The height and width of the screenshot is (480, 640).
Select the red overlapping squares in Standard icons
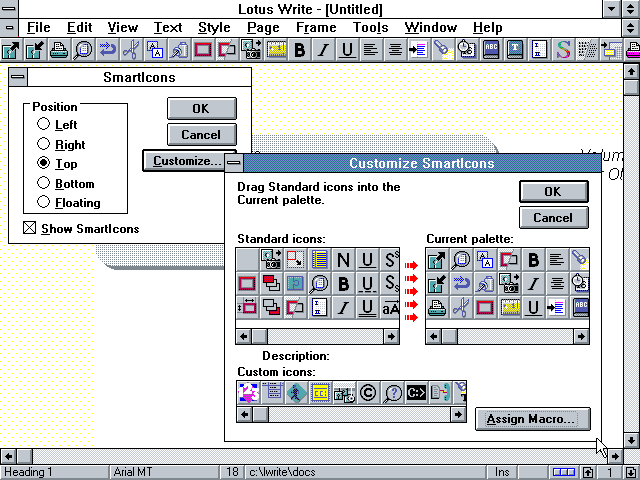tap(271, 283)
